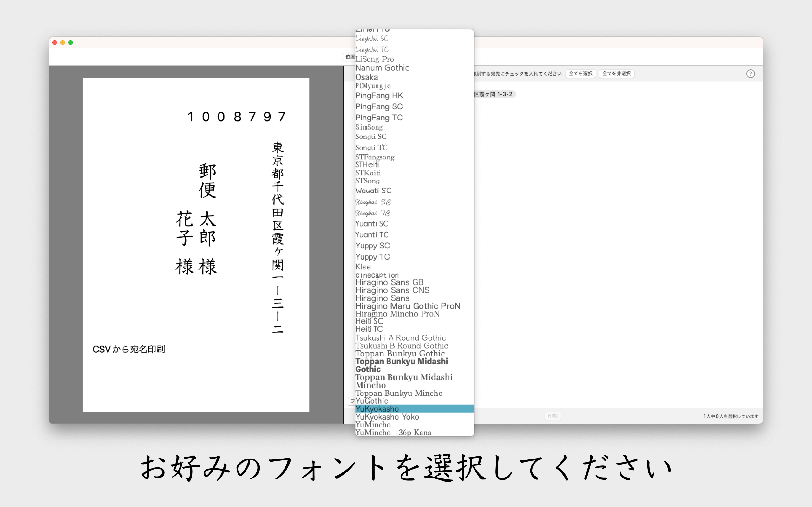Viewport: 812px width, 507px height.
Task: Choose Wawati SC font in list
Action: point(373,190)
